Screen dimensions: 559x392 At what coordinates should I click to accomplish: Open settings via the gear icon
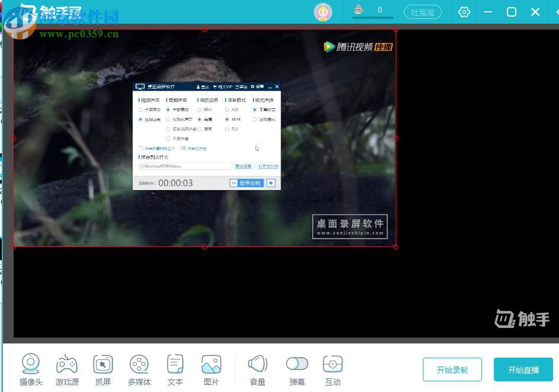click(464, 12)
